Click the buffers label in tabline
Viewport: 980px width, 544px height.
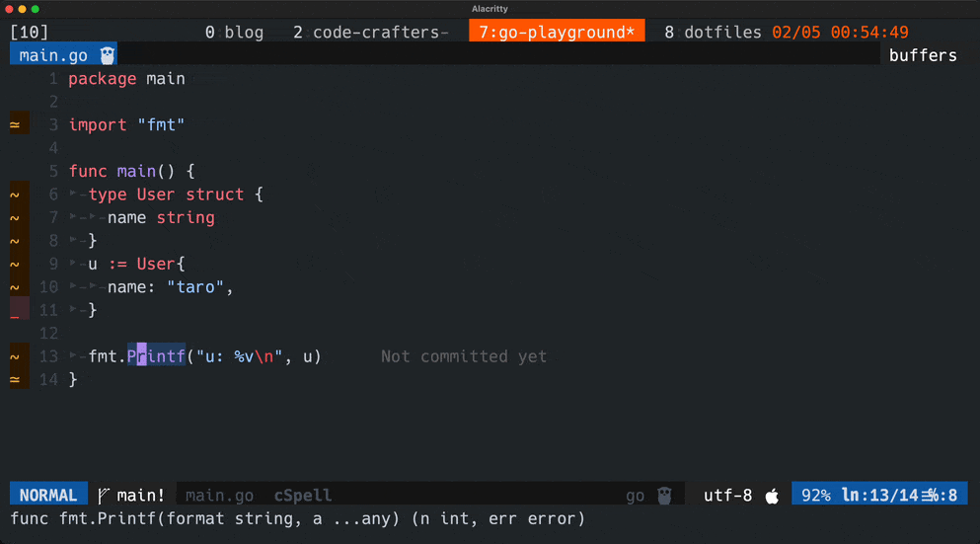pyautogui.click(x=923, y=55)
